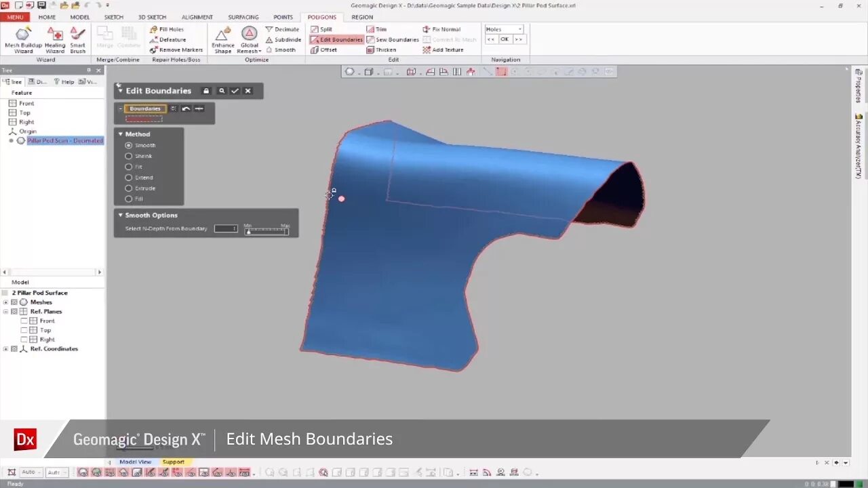Image resolution: width=868 pixels, height=488 pixels.
Task: Select the Fix Normal tool
Action: click(441, 29)
